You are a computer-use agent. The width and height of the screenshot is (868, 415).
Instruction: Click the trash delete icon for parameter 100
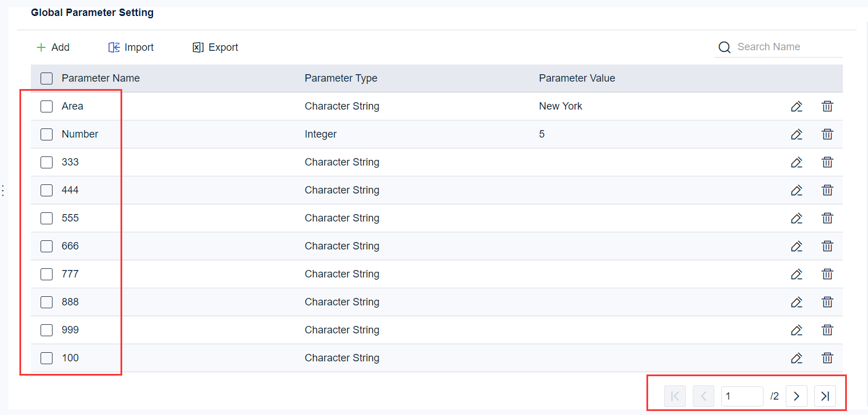(827, 358)
